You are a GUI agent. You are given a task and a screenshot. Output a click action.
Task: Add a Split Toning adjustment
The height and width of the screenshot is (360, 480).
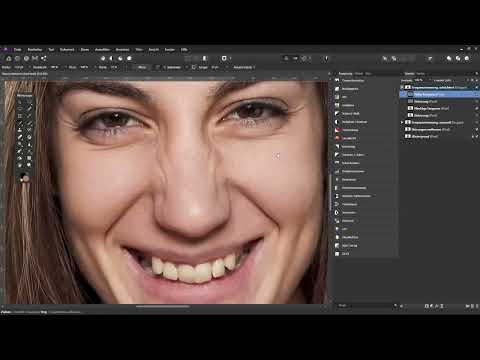365,246
